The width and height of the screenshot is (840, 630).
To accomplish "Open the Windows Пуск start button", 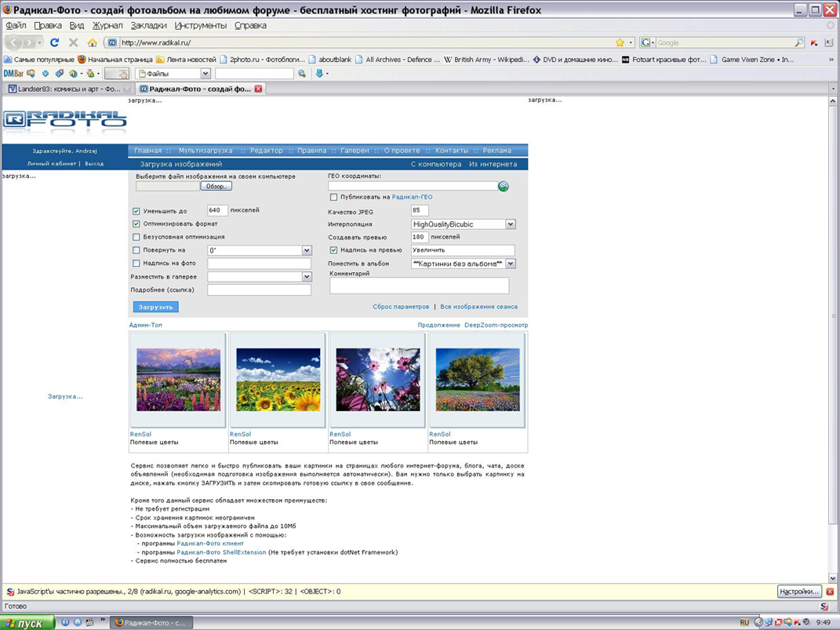I will click(x=27, y=622).
